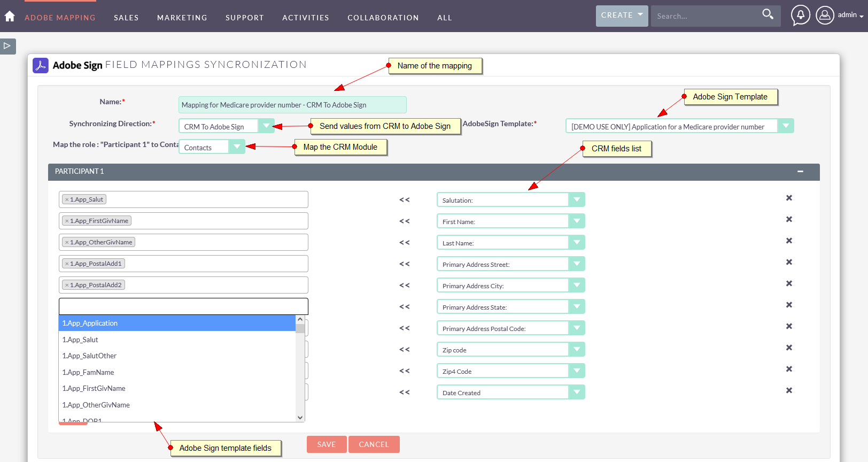Open the Synchronizing Direction dropdown

(227, 126)
